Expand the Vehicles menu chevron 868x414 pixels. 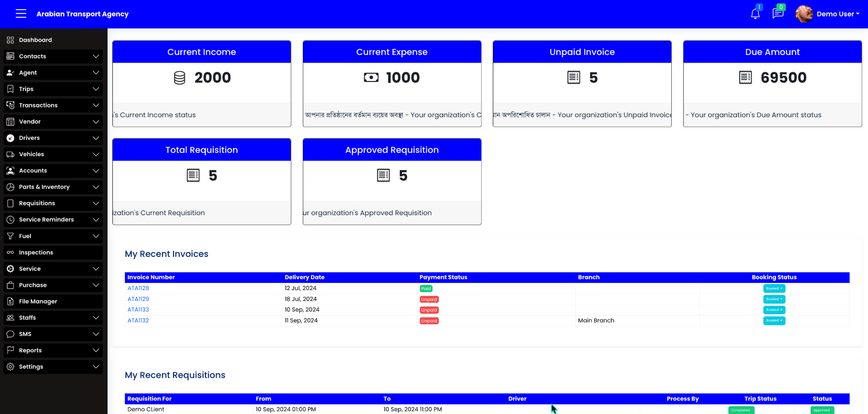point(96,154)
